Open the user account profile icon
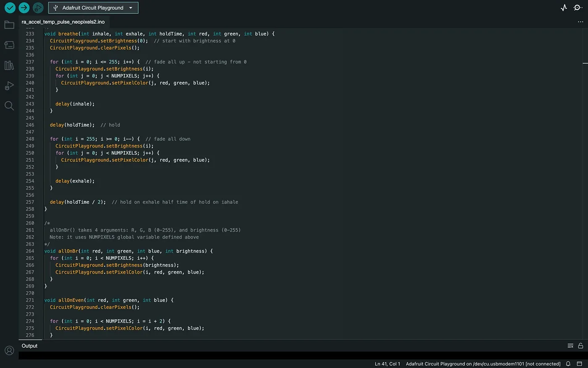The width and height of the screenshot is (588, 368). [x=9, y=350]
